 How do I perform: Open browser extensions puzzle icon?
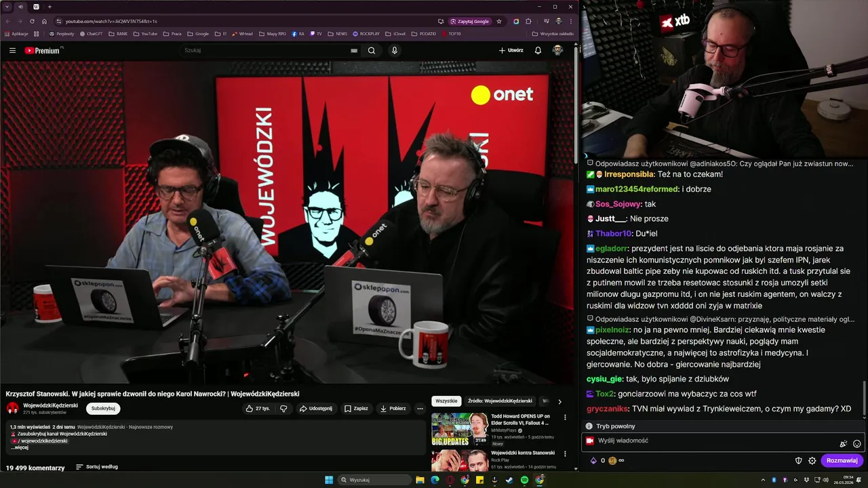pos(528,21)
